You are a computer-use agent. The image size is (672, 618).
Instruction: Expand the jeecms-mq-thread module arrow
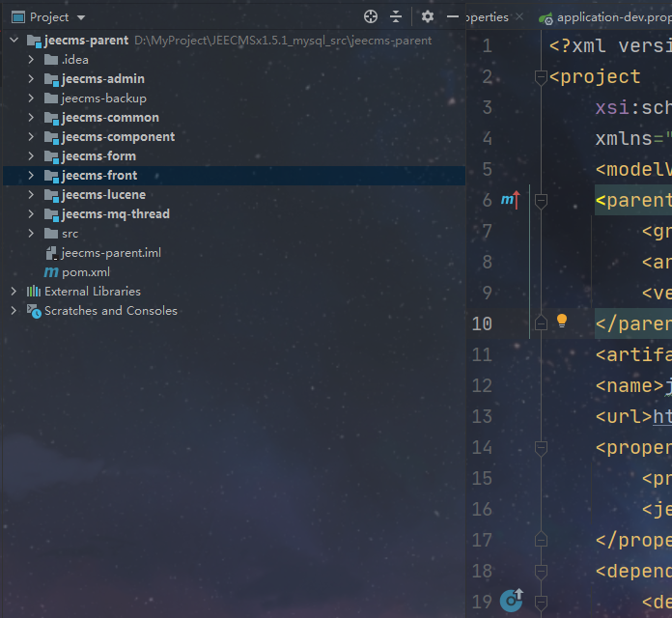[31, 213]
